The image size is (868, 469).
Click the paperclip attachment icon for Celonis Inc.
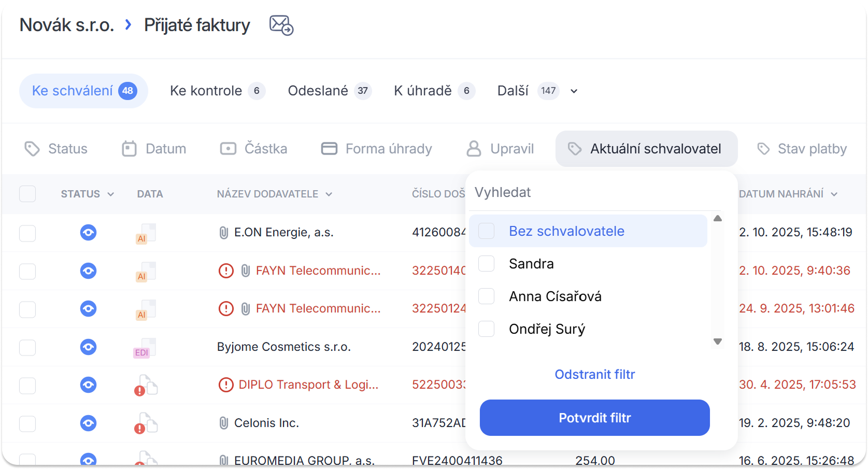click(x=224, y=423)
